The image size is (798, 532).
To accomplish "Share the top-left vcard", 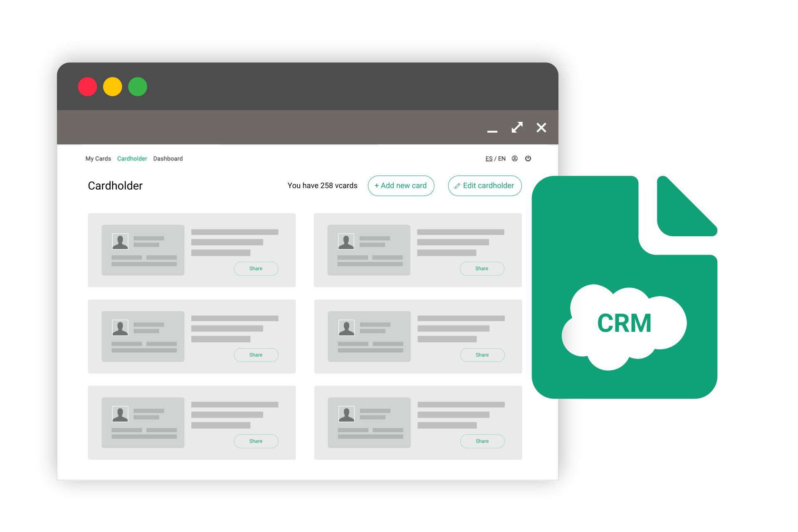I will 256,269.
